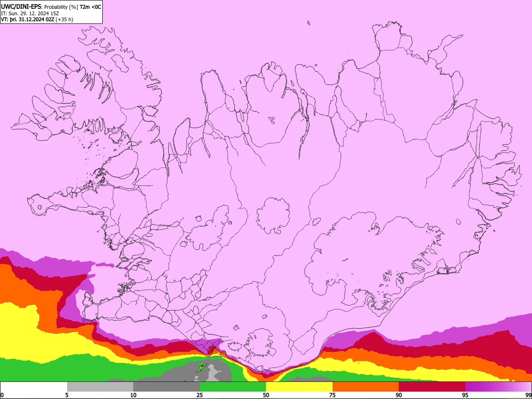
Task: Click the yellow 50–75% legend swatch
Action: click(299, 387)
